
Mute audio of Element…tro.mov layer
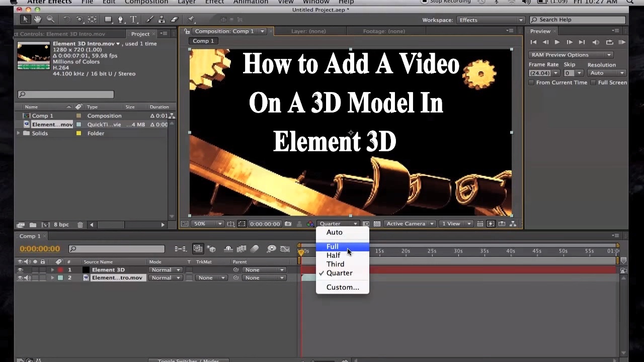click(x=28, y=278)
